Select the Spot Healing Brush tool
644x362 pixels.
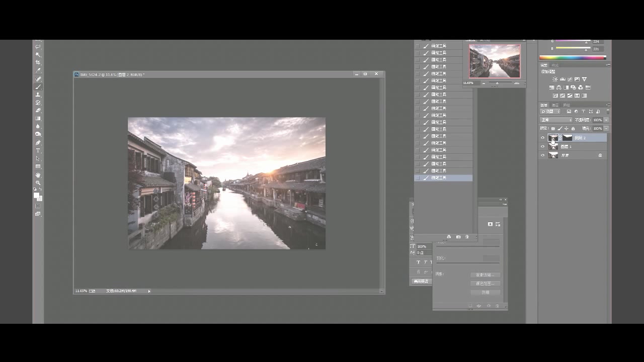38,79
